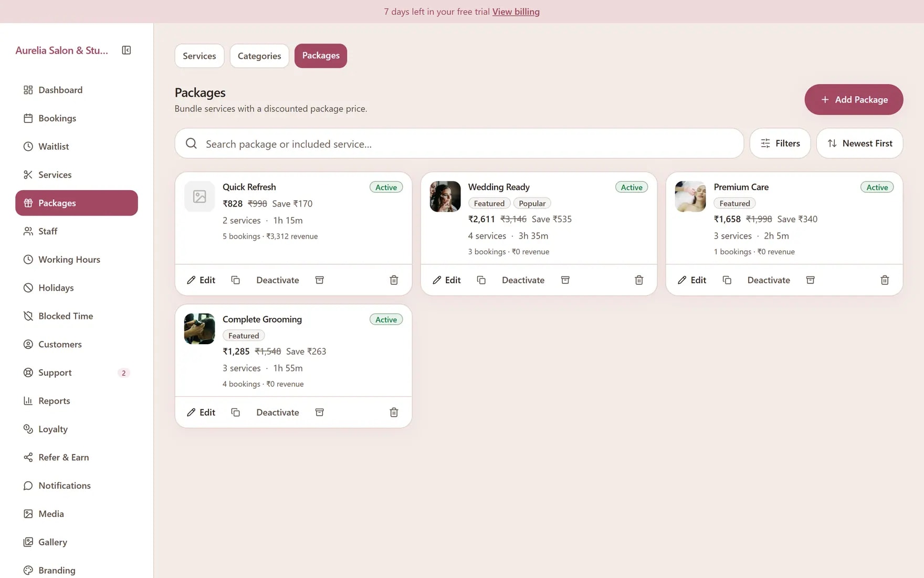Deactivate the Wedding Ready package
This screenshot has height=578, width=924.
[523, 280]
